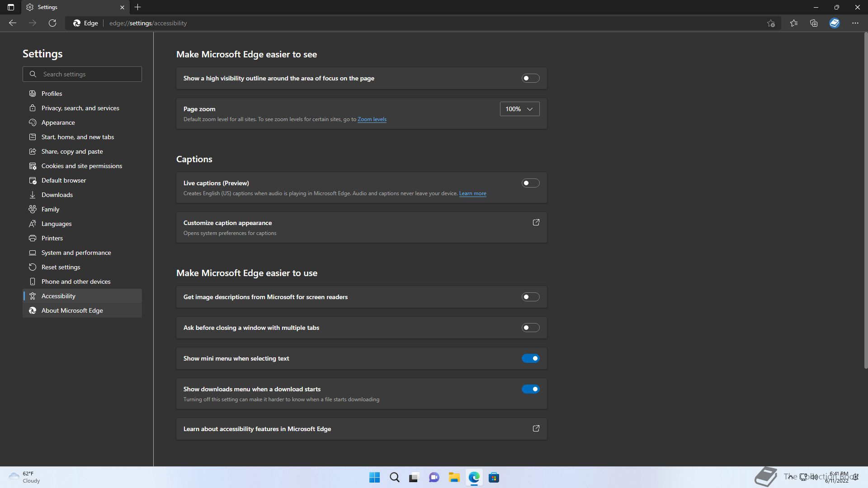Image resolution: width=868 pixels, height=488 pixels.
Task: Select Share, copy and paste
Action: 82,151
